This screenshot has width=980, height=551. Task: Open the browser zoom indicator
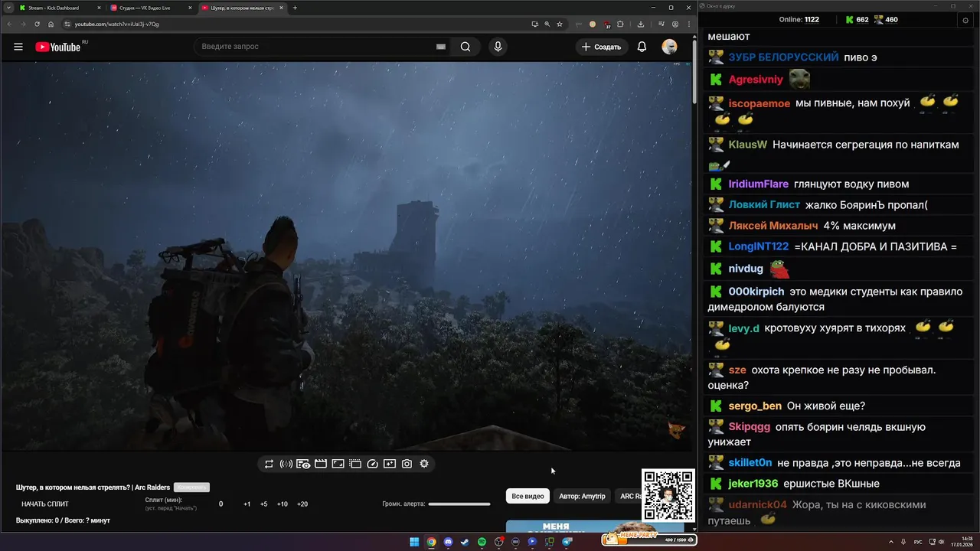point(547,24)
